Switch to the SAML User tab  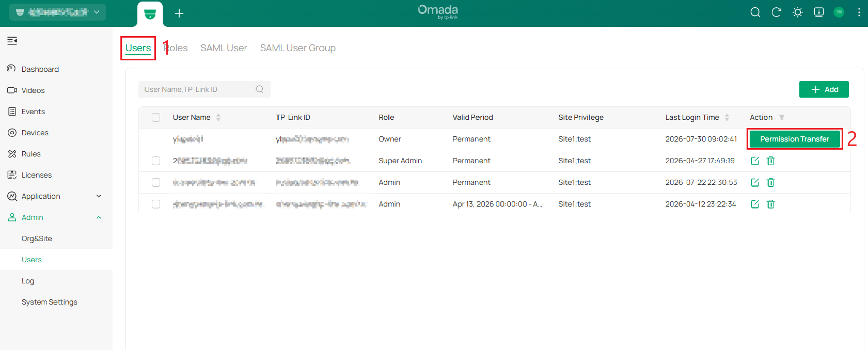coord(224,48)
